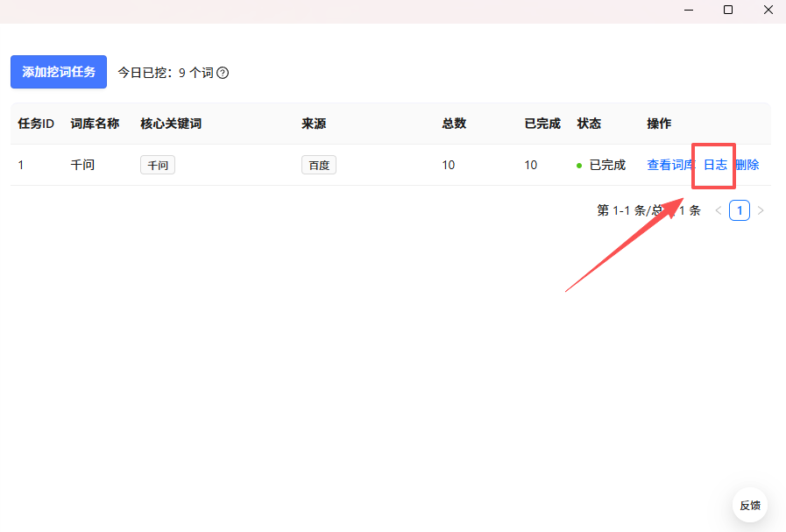Click the help question mark beside 今日已挖
This screenshot has width=786, height=532.
(x=223, y=73)
